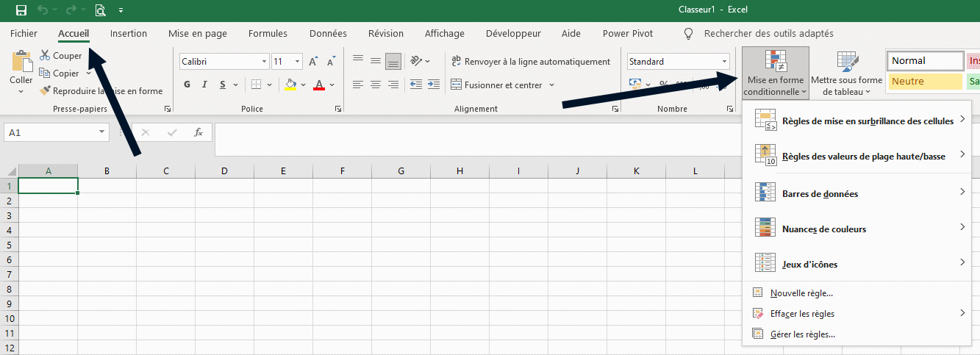Viewport: 980px width, 355px height.
Task: Switch to the Insertion ribbon tab
Action: click(129, 33)
